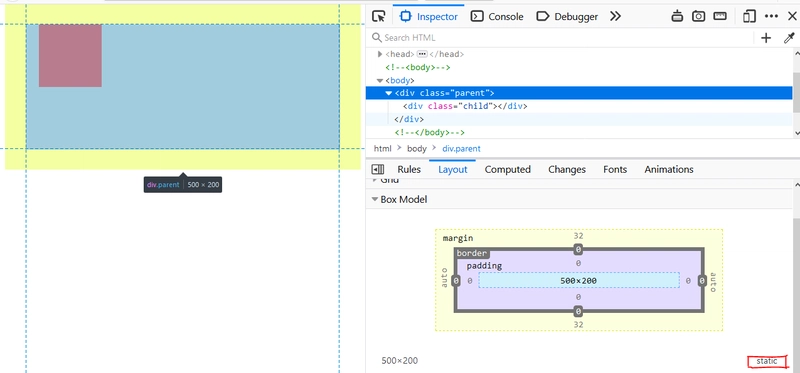This screenshot has height=373, width=800.
Task: Click the body breadcrumb
Action: pos(416,149)
